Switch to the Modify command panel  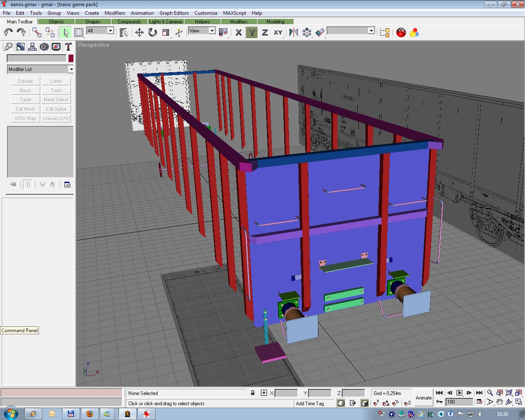(20, 47)
